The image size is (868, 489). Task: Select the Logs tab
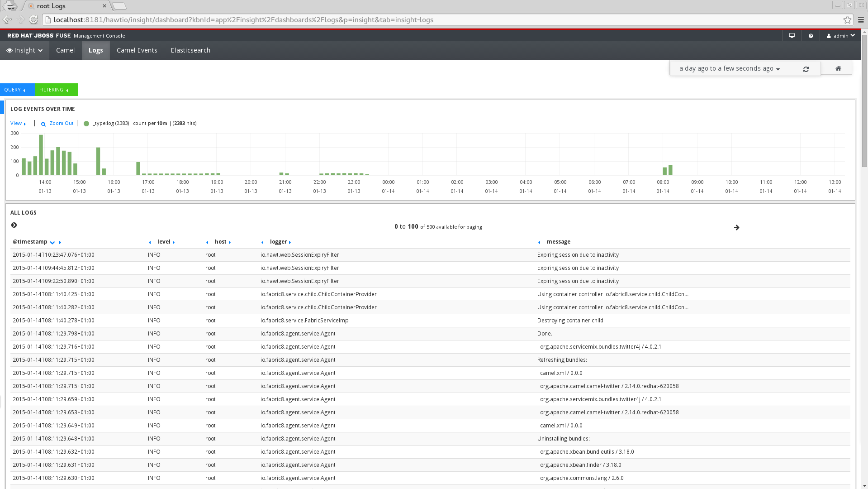tap(95, 50)
